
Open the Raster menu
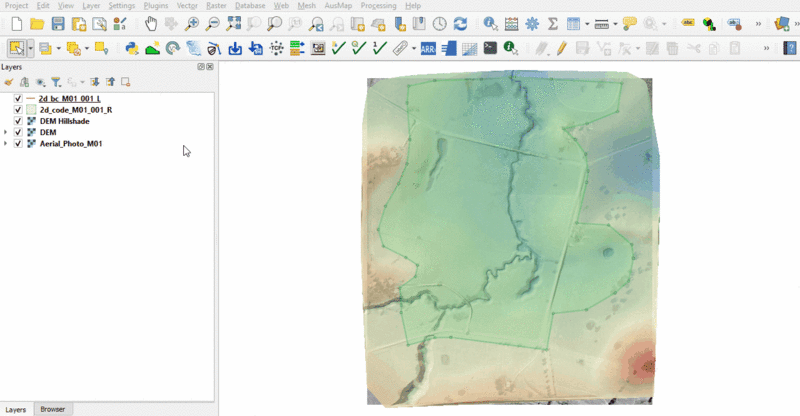click(x=216, y=6)
